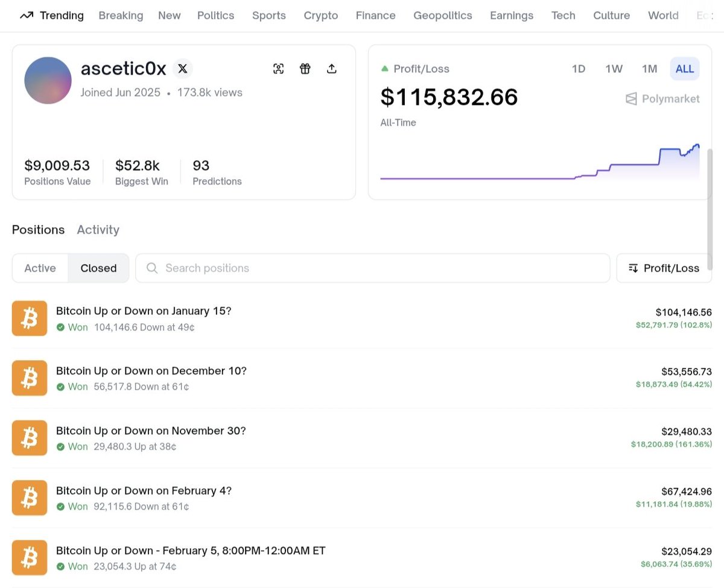Open the Culture category
Viewport: 724px width, 588px height.
tap(612, 16)
